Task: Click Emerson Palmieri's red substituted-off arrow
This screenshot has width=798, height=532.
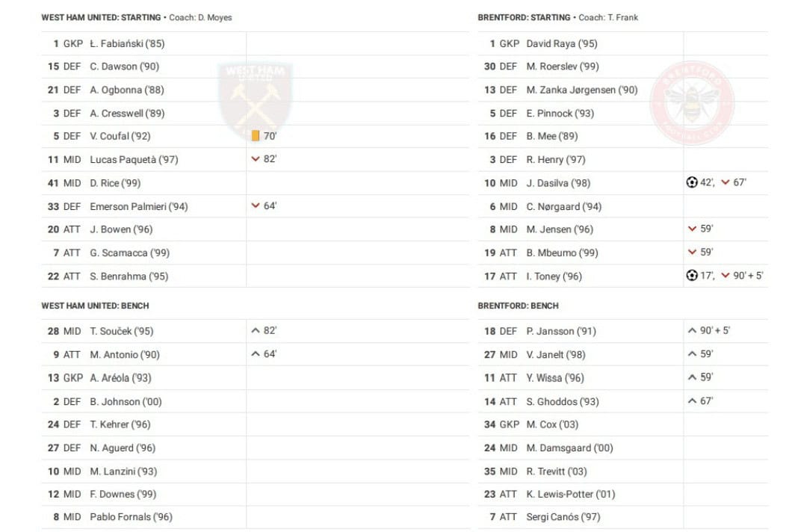Action: (256, 205)
